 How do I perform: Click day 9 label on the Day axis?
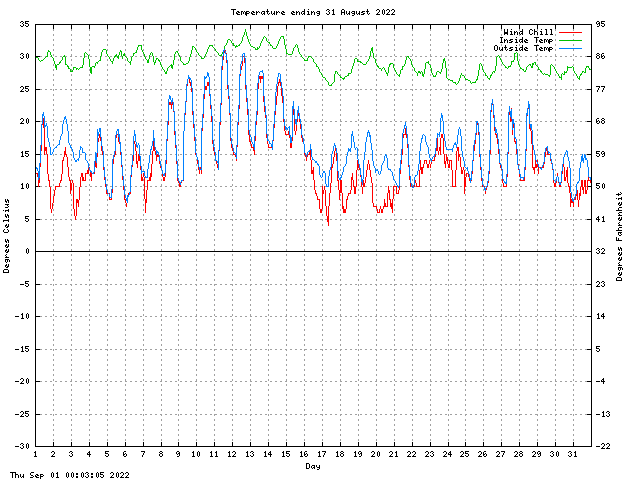[178, 454]
